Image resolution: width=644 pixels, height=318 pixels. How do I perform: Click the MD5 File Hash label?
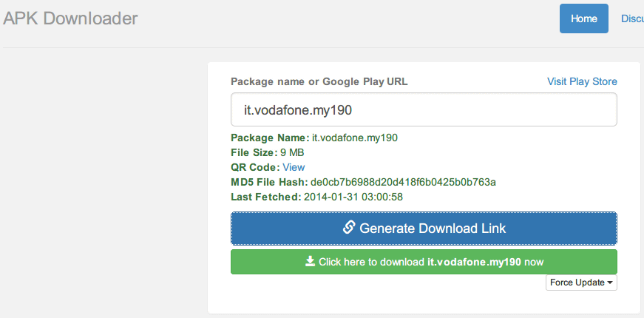269,182
